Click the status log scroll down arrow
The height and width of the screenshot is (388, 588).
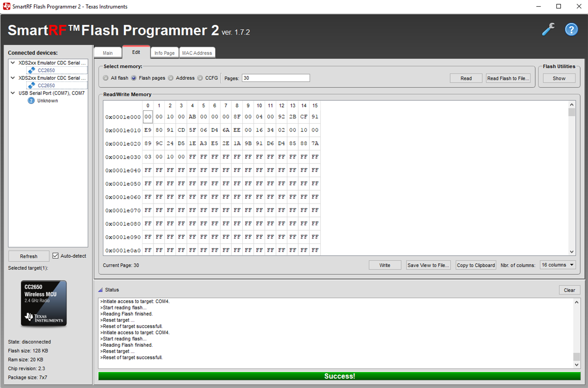coord(577,365)
